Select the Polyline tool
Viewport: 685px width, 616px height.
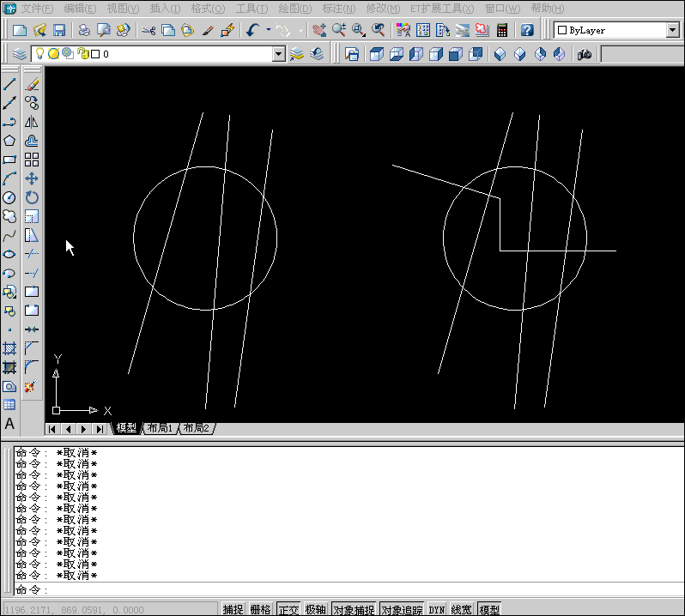click(9, 122)
